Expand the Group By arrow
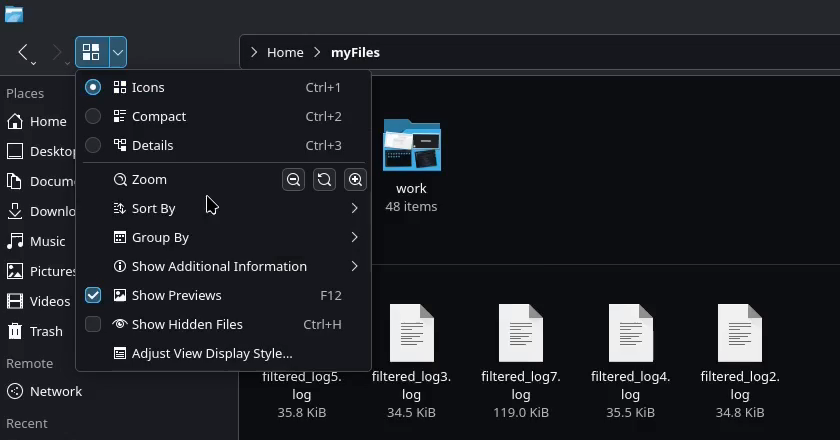This screenshot has height=440, width=840. pos(354,237)
